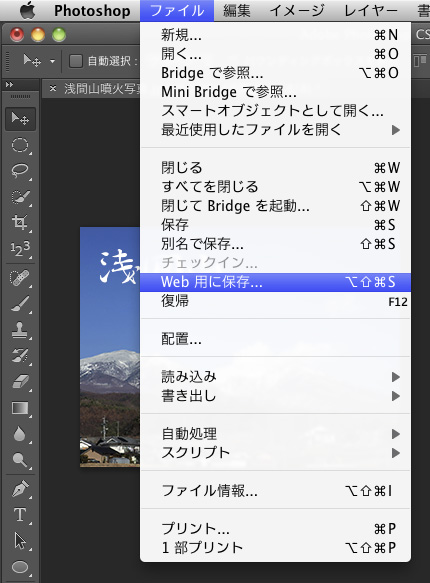Select the Count tool (123)
This screenshot has width=430, height=583.
tap(20, 248)
